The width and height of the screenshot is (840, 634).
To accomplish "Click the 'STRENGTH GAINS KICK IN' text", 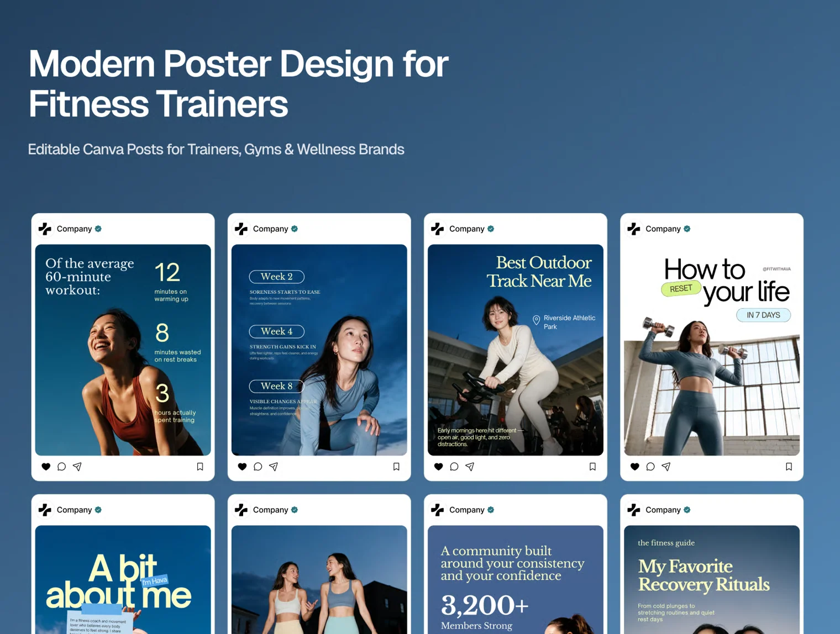I will tap(282, 347).
